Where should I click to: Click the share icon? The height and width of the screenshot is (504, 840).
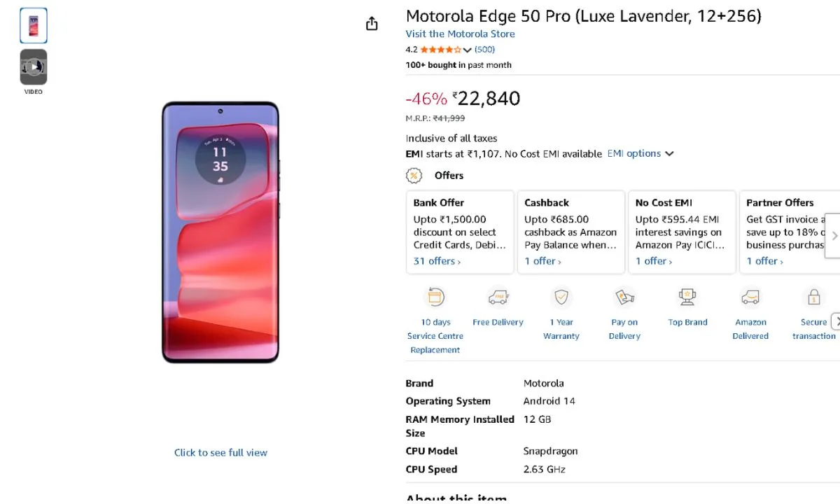[x=372, y=23]
